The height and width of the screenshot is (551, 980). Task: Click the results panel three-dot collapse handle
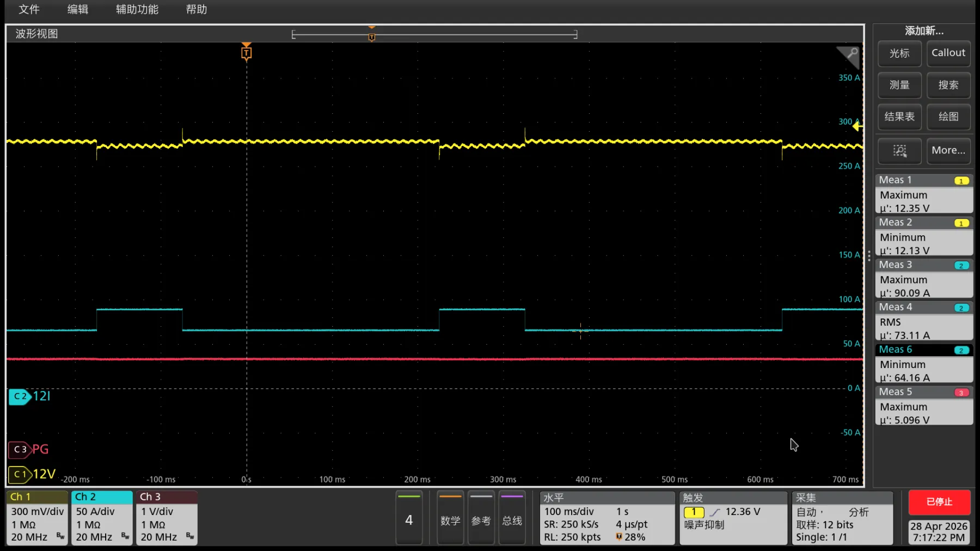[869, 255]
